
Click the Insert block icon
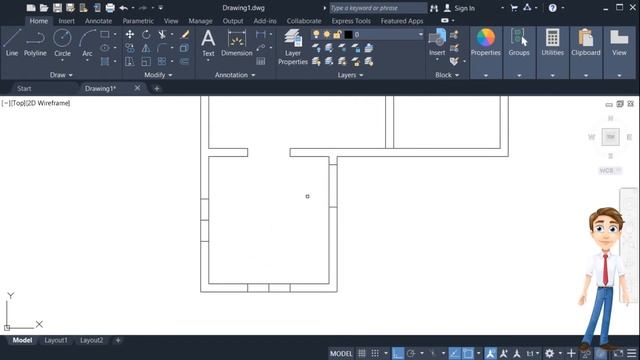tap(437, 42)
